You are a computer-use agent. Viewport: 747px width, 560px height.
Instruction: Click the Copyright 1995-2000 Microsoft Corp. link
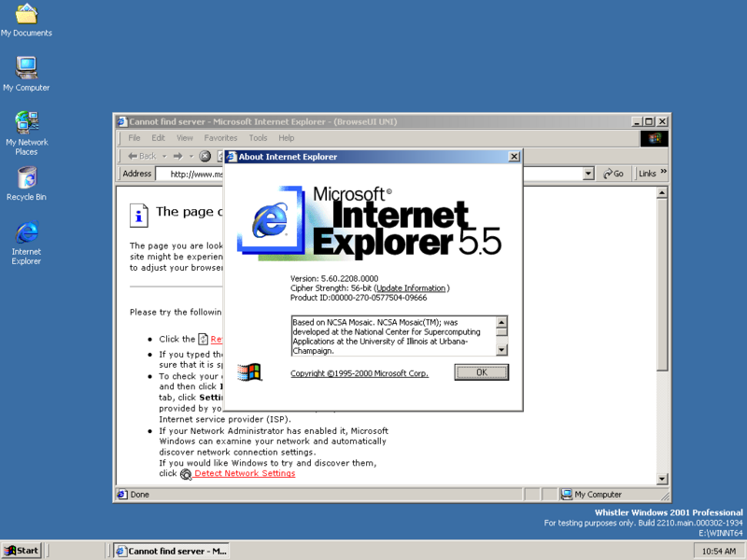359,373
